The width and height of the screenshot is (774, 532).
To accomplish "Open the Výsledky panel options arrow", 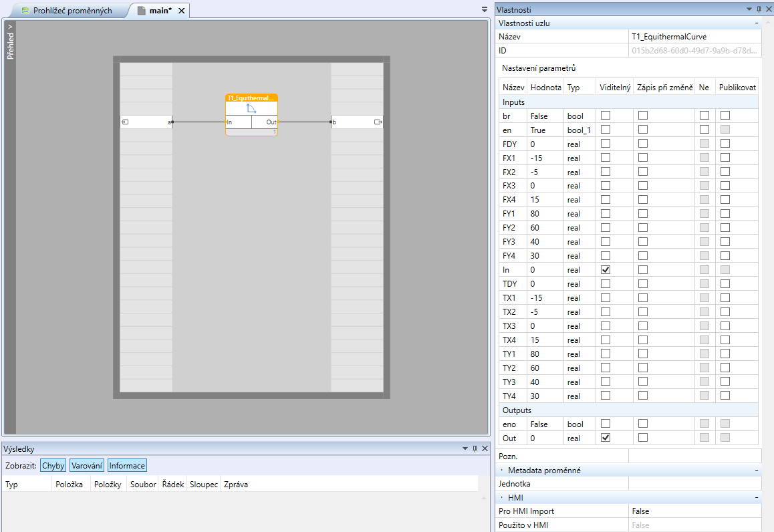I will pos(465,448).
